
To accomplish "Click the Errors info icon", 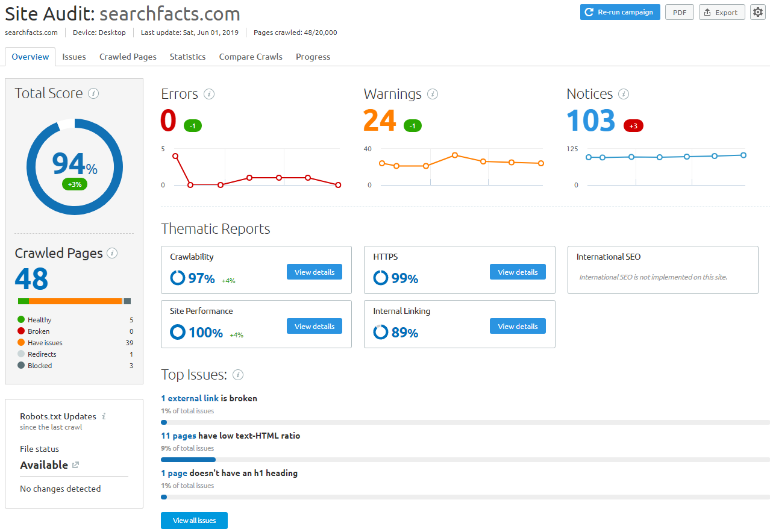I will pyautogui.click(x=209, y=94).
